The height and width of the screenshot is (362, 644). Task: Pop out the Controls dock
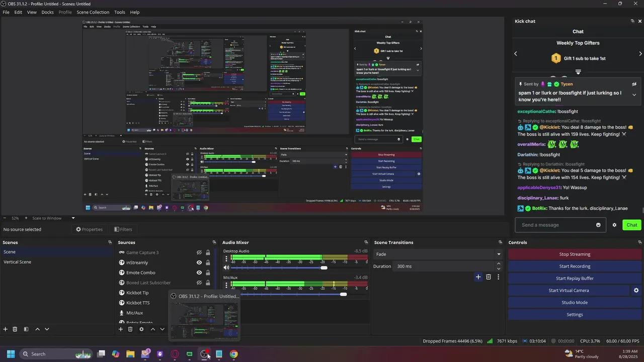[x=640, y=242]
